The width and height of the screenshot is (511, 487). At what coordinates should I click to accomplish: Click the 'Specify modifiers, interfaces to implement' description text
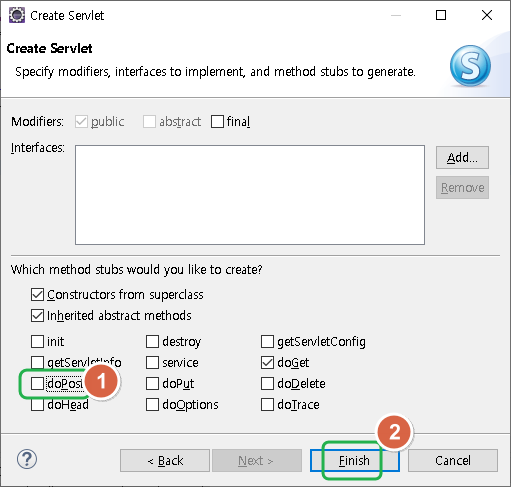[215, 72]
